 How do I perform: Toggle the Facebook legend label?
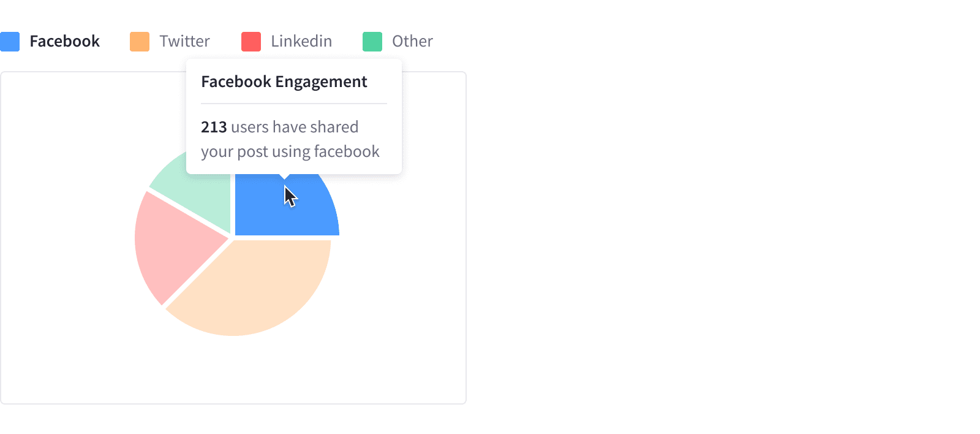click(x=64, y=42)
